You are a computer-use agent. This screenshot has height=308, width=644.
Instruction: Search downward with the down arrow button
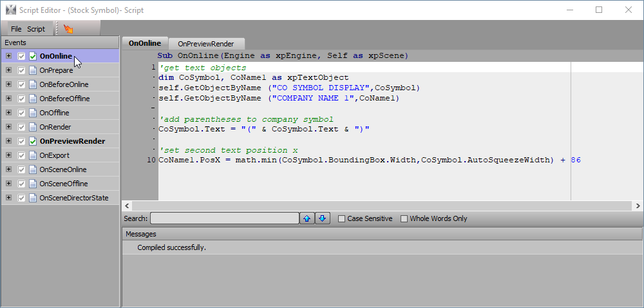point(323,218)
